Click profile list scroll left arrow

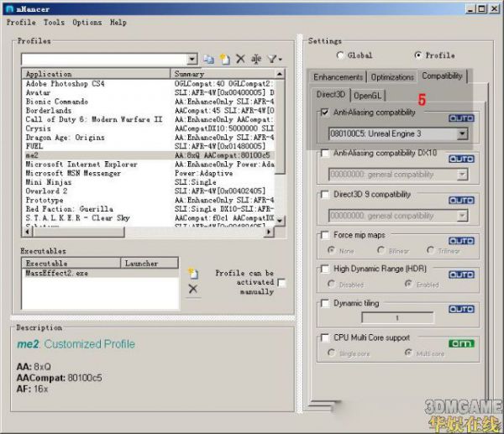[x=28, y=232]
